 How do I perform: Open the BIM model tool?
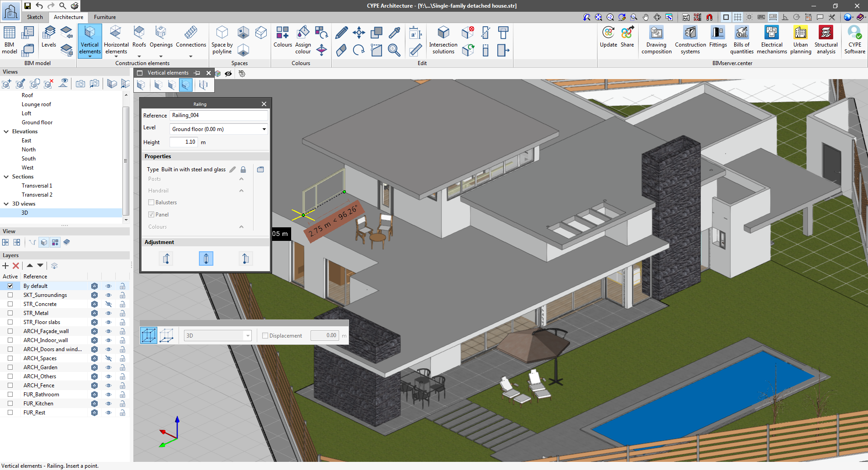[9, 40]
